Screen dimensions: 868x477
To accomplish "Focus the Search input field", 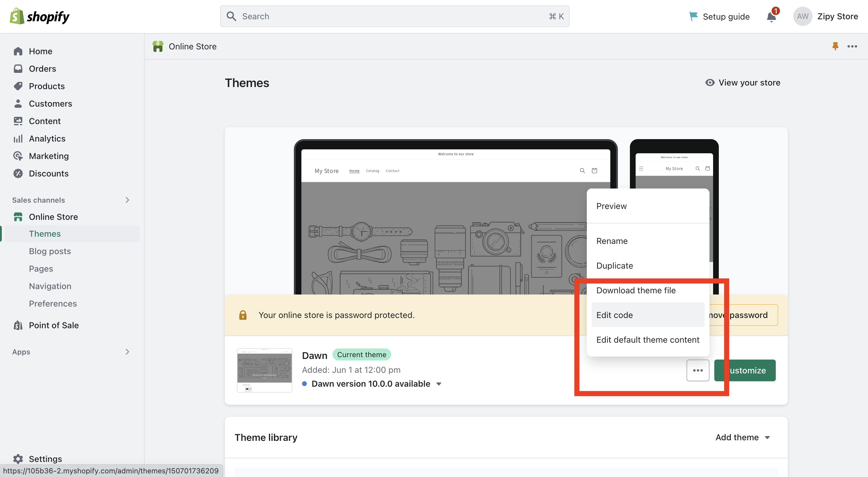I will 395,16.
